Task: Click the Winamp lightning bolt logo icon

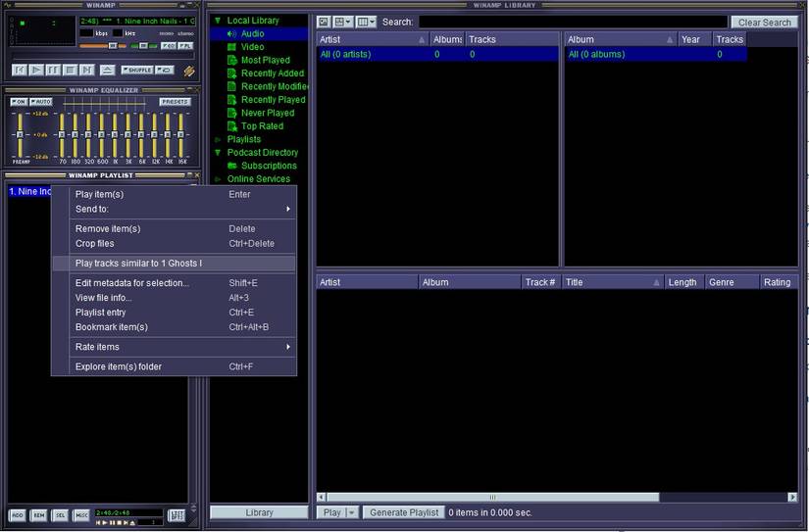Action: 189,71
